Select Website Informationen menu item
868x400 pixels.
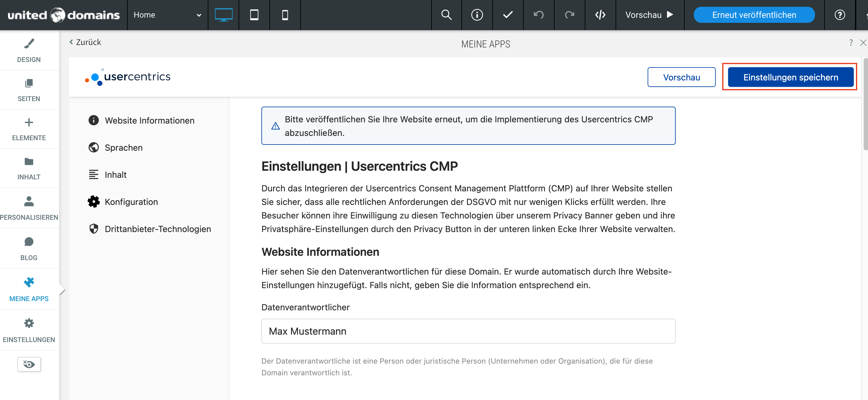coord(141,120)
